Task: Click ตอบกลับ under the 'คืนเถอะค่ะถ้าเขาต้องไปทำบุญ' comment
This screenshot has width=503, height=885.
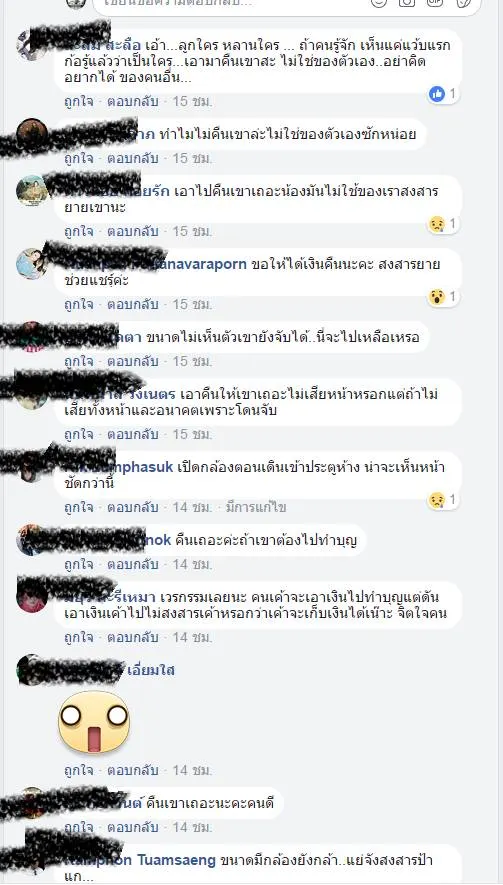Action: coord(133,564)
